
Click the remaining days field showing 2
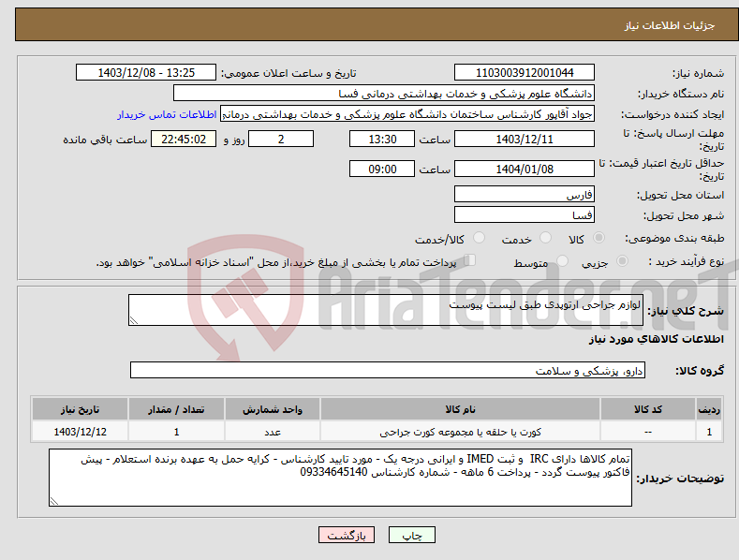[281, 139]
